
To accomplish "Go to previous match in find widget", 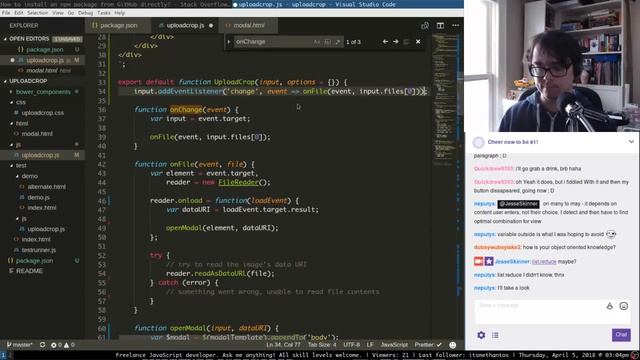I will tap(385, 42).
